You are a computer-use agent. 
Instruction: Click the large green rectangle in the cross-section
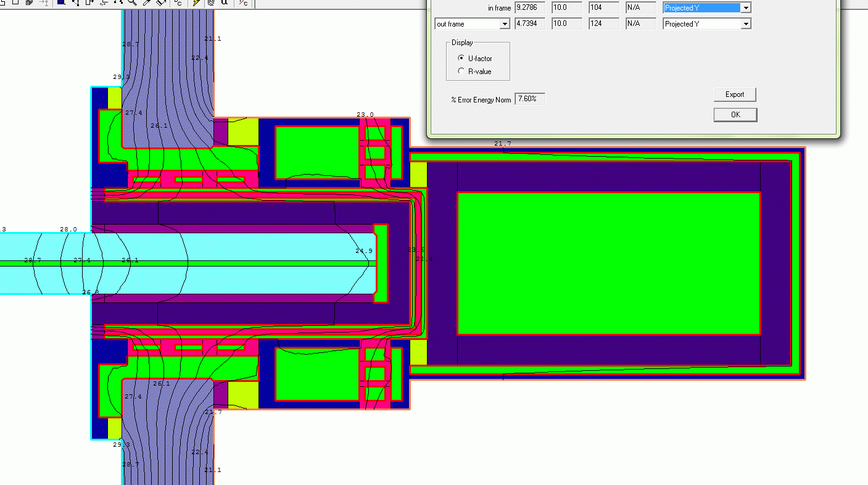[x=608, y=263]
